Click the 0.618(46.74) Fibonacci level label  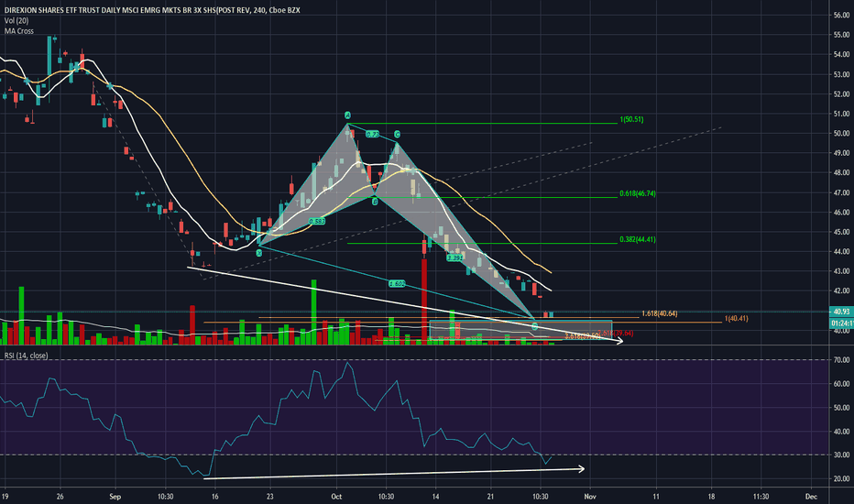pyautogui.click(x=637, y=193)
